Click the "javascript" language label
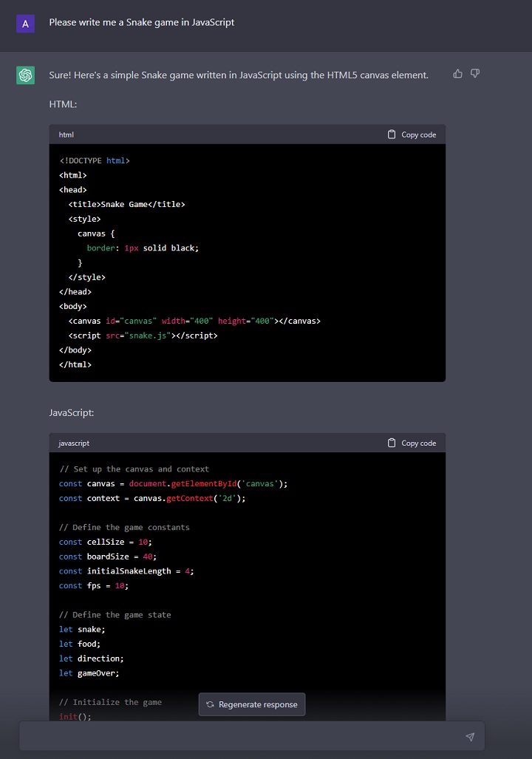Viewport: 532px width, 759px height. point(74,443)
